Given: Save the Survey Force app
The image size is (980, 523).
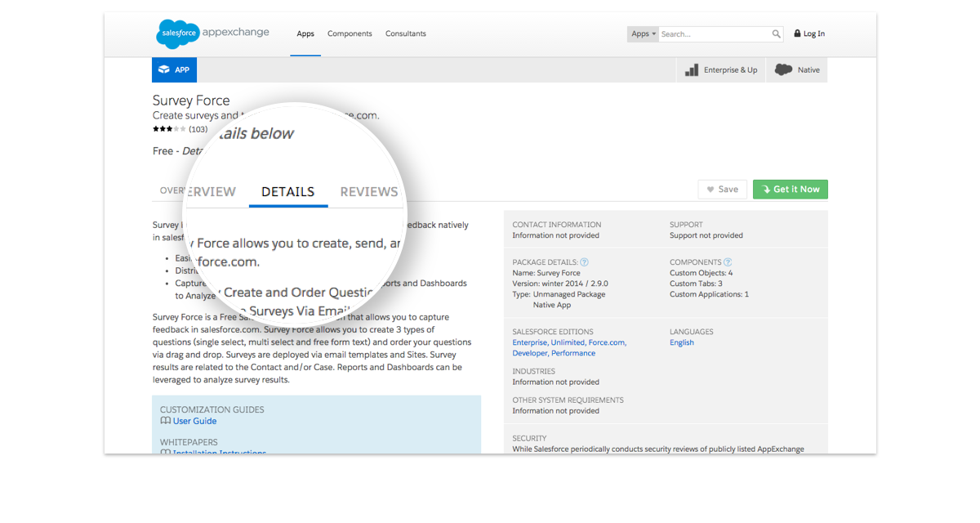Looking at the screenshot, I should (x=723, y=190).
